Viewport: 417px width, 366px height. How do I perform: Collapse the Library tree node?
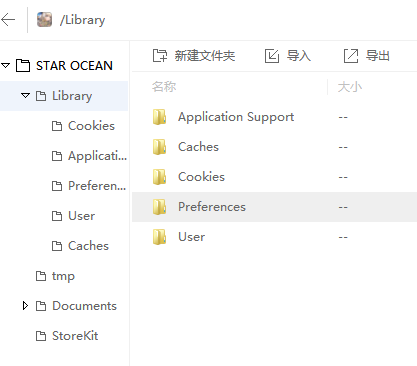(25, 96)
